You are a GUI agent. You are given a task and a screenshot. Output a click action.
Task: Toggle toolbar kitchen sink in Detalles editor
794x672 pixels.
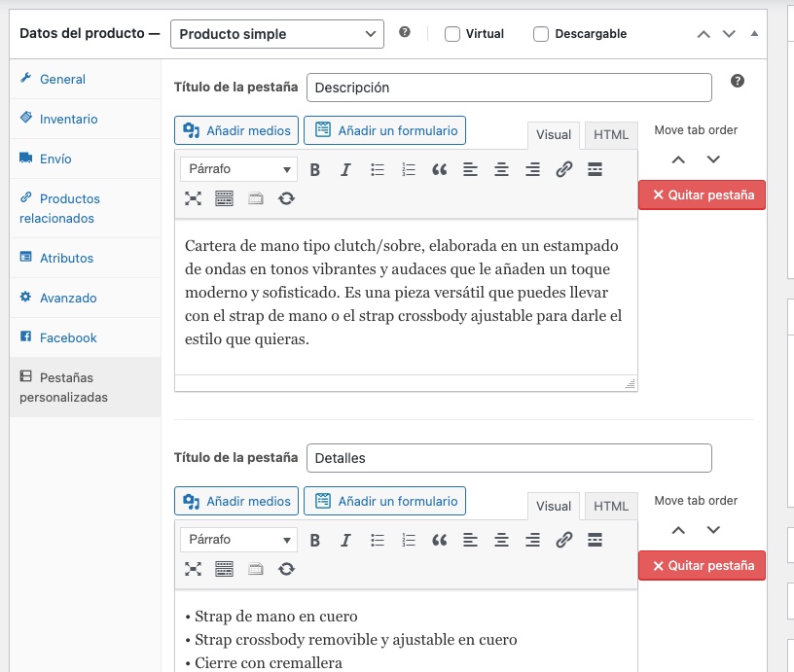(225, 569)
